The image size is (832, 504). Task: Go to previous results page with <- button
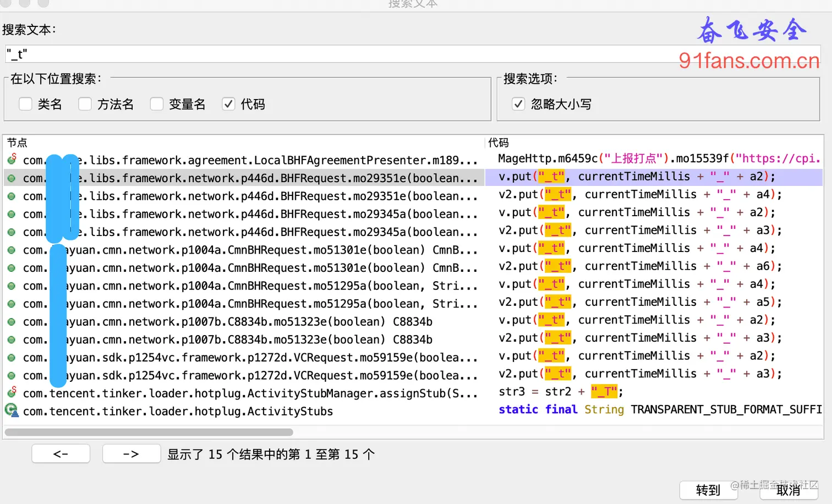[x=61, y=454]
